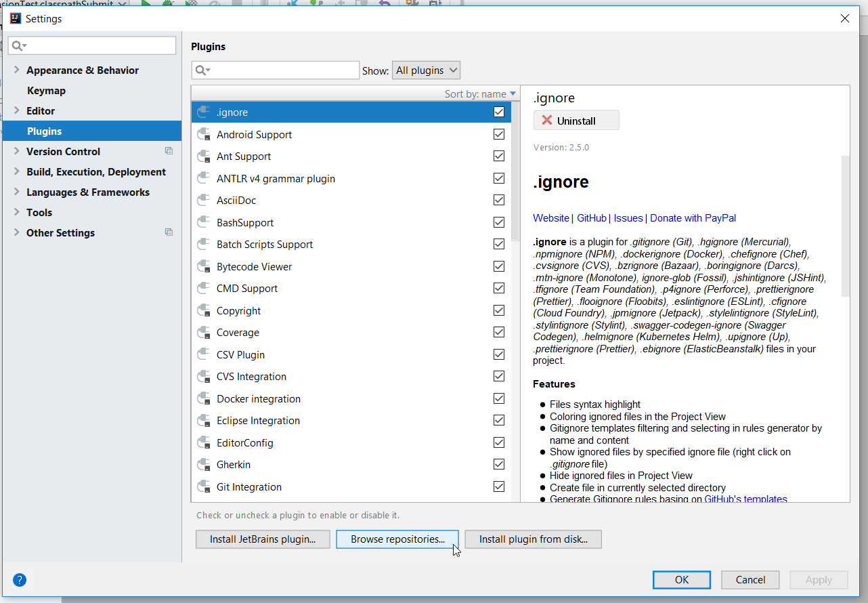Click the plugin icon beside .ignore
This screenshot has height=603, width=868.
[202, 112]
